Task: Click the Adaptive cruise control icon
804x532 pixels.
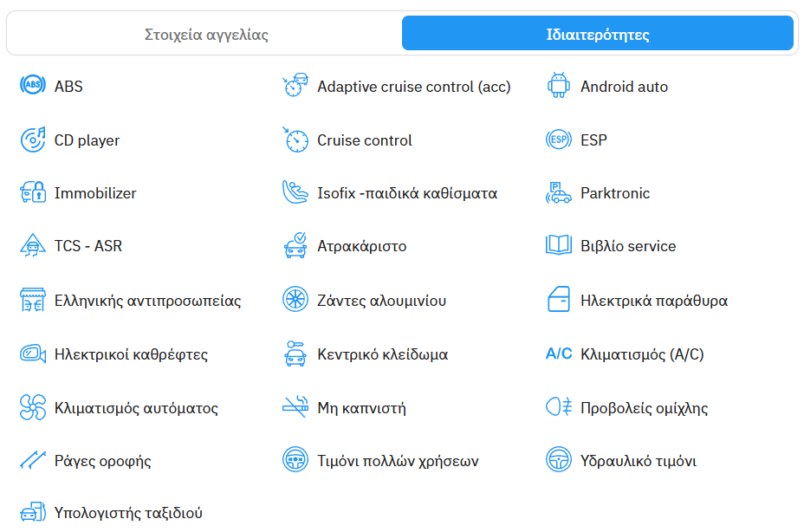Action: [295, 86]
